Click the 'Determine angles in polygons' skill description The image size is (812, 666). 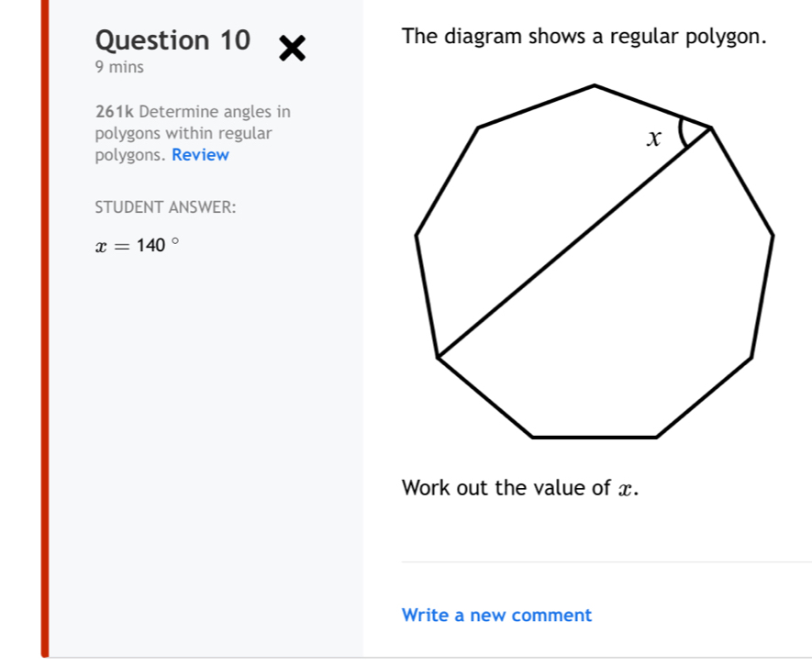coord(193,133)
